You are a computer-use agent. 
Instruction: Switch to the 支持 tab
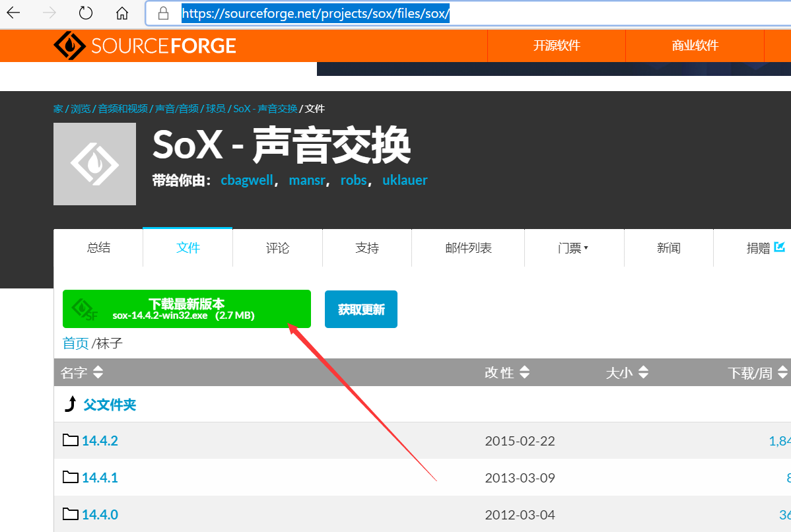click(366, 248)
